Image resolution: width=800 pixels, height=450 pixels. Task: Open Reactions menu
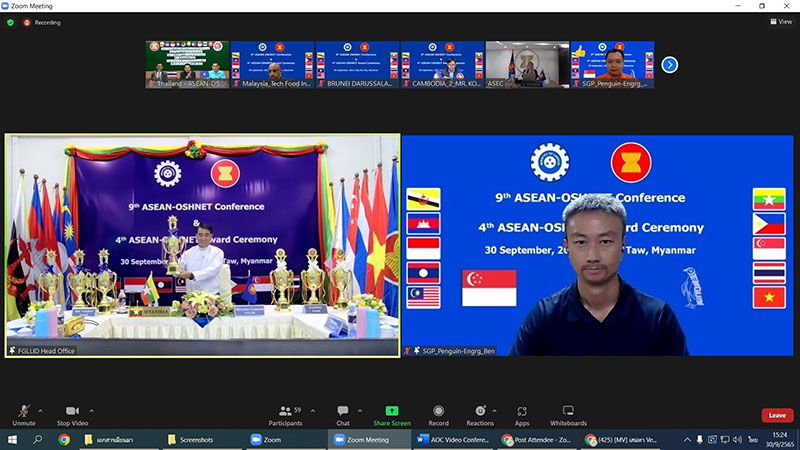[x=480, y=412]
